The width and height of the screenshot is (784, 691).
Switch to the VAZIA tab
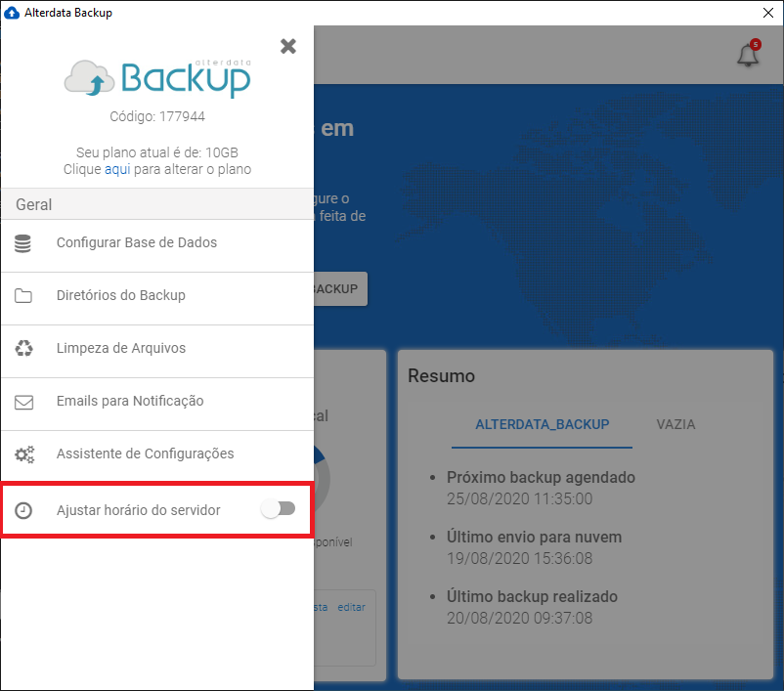675,424
